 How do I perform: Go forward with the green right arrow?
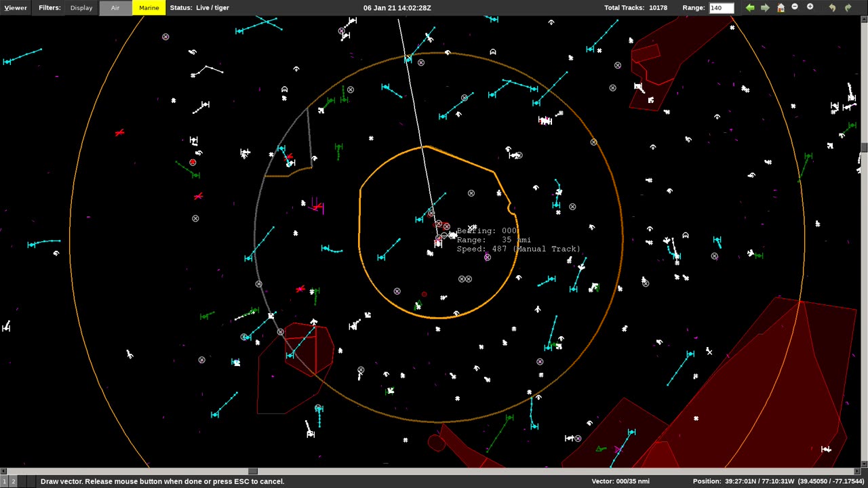click(x=765, y=7)
